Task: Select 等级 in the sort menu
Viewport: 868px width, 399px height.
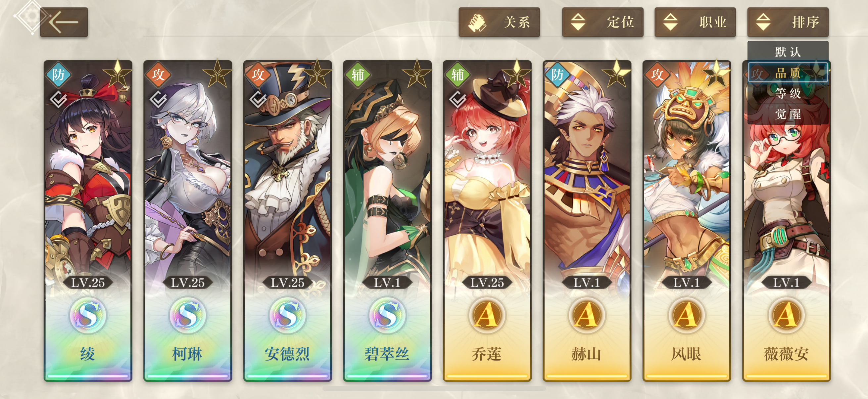Action: [x=788, y=93]
